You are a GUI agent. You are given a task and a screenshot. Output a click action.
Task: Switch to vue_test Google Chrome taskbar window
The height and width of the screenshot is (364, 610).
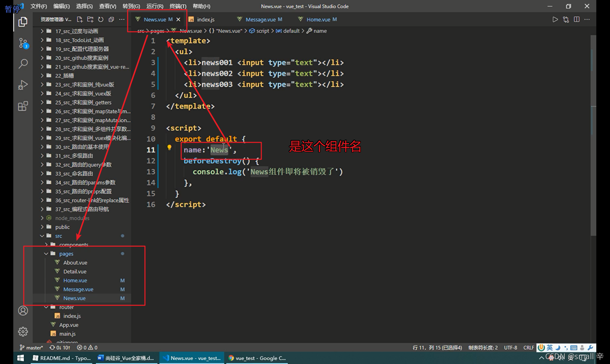tap(257, 358)
